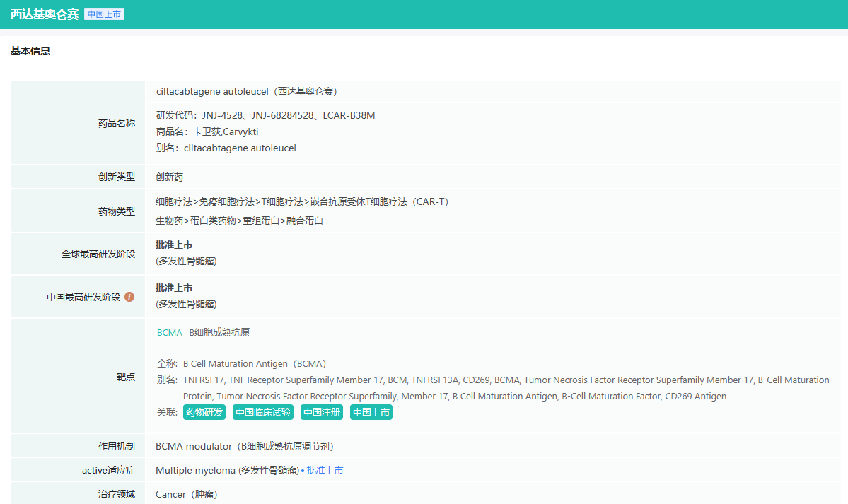Click the 西达基奥仑赛 title in the header

tap(44, 14)
